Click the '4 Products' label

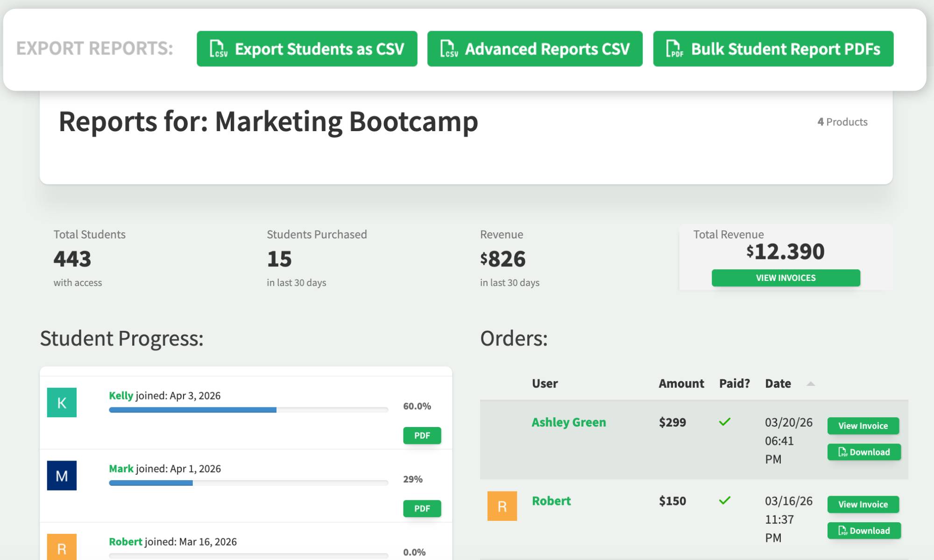(842, 122)
